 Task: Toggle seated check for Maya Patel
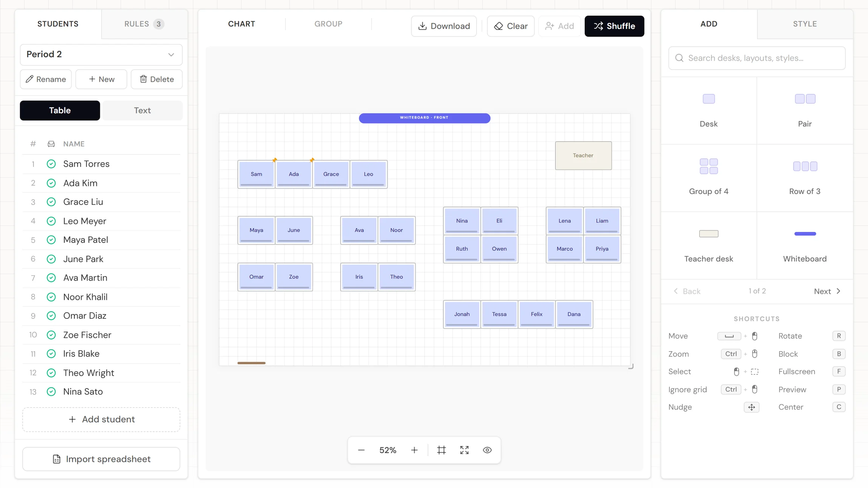coord(51,240)
